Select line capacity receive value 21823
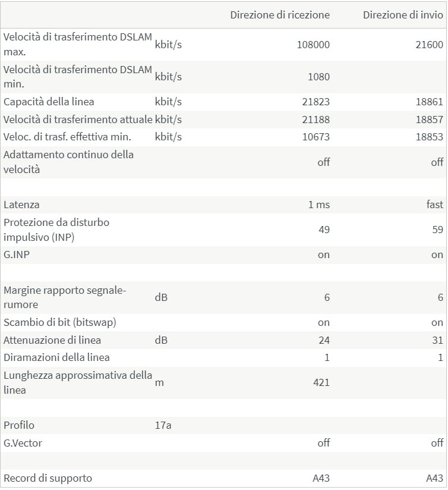Image resolution: width=448 pixels, height=490 pixels. point(316,102)
